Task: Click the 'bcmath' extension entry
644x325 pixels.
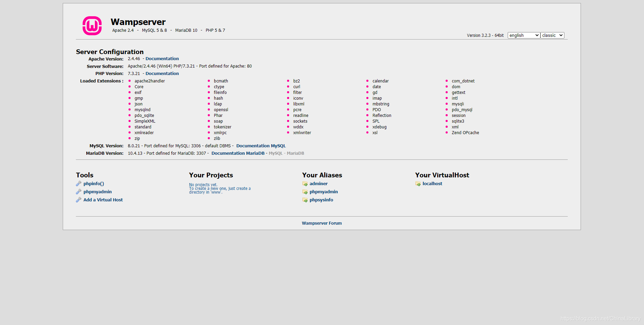Action: point(221,81)
